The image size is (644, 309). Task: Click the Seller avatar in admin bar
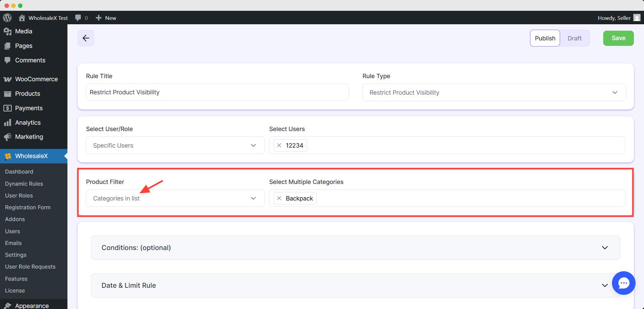click(x=637, y=18)
